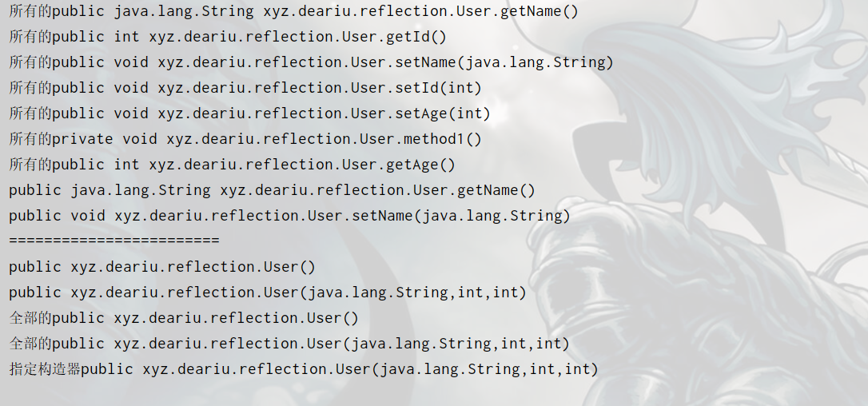This screenshot has width=868, height=406.
Task: Click the getName() line without 所有的 prefix
Action: tap(272, 190)
